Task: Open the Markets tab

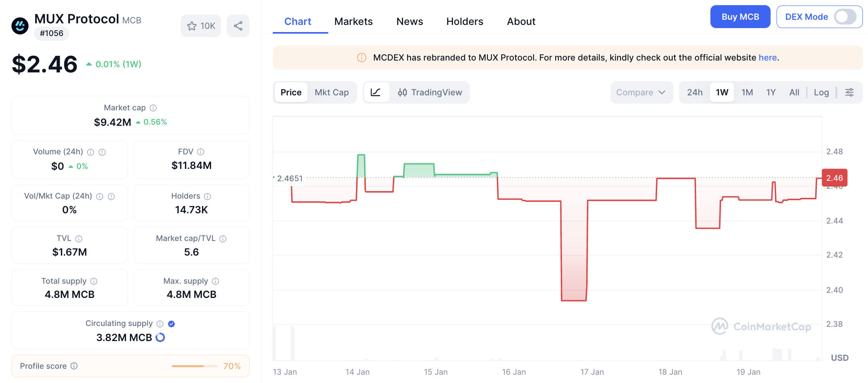Action: (353, 21)
